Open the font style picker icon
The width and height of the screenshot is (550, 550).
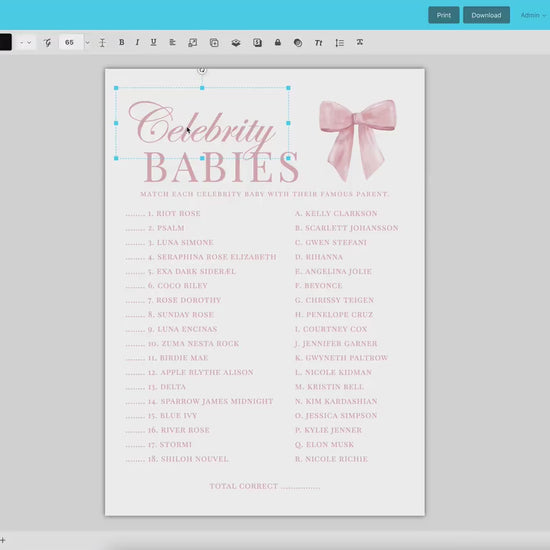(x=47, y=43)
